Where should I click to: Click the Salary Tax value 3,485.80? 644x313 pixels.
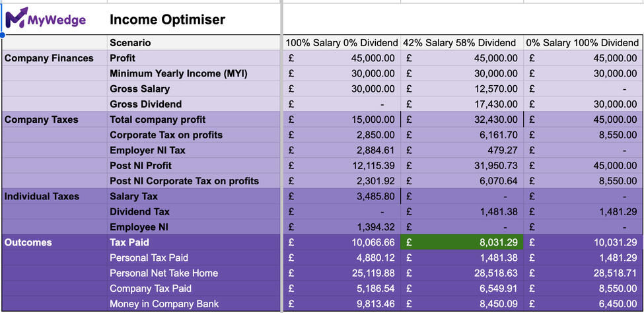372,196
